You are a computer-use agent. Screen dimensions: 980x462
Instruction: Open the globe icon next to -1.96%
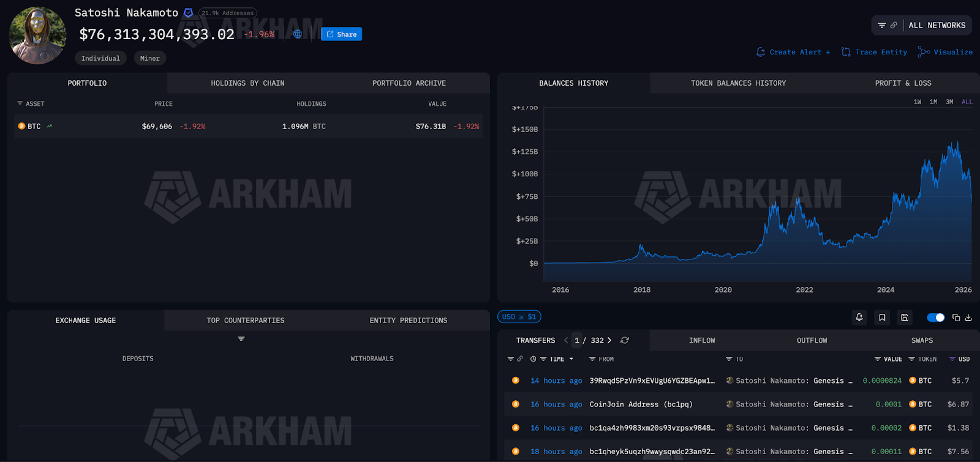tap(298, 34)
